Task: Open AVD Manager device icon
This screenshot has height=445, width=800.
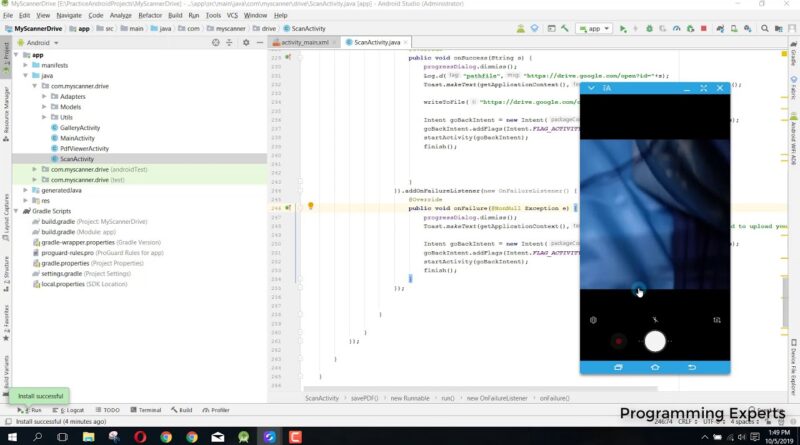Action: pos(734,29)
